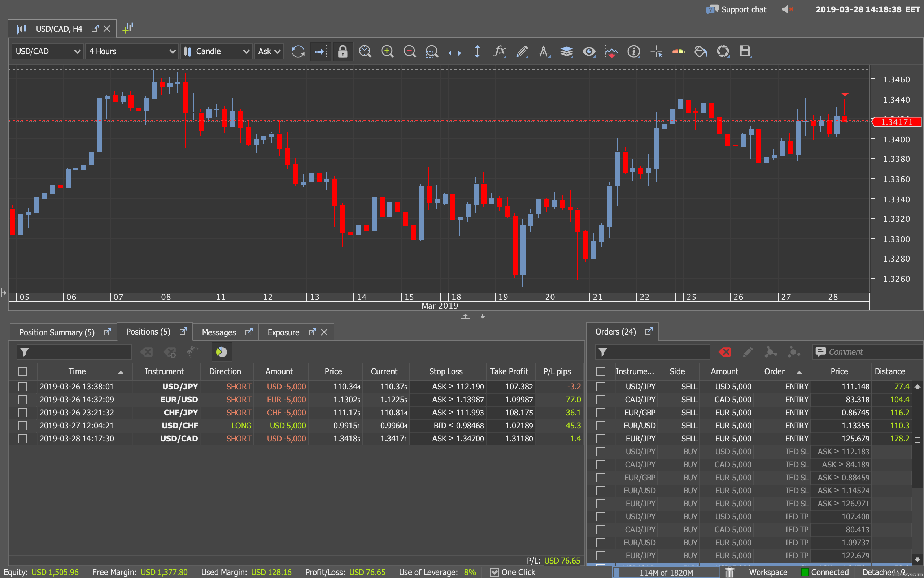Click the positions pie chart icon

click(222, 352)
